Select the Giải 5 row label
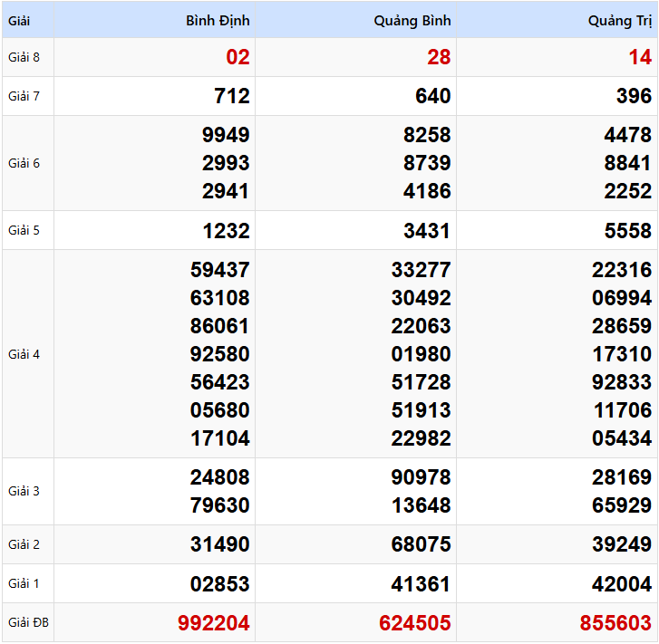Viewport: 659px width, 644px height. (24, 230)
